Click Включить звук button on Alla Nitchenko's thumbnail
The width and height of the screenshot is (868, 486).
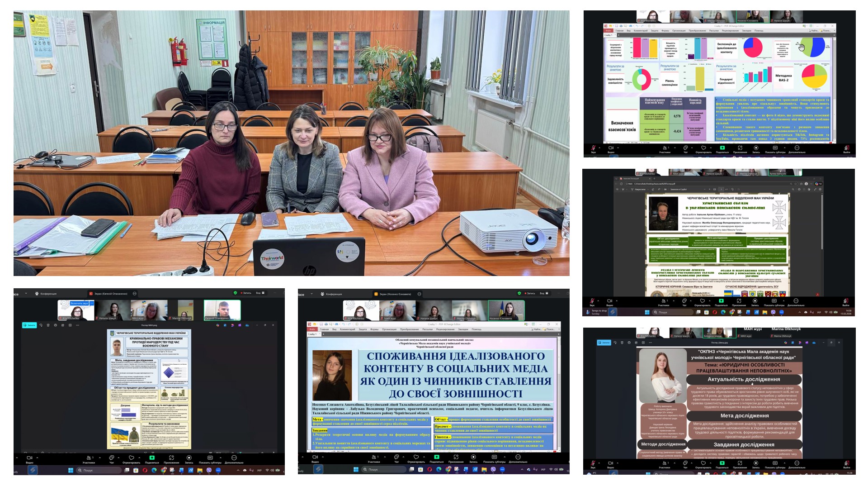[x=79, y=303]
